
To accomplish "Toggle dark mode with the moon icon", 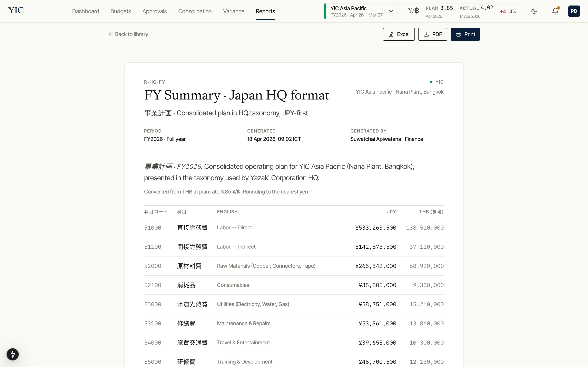I will coord(534,11).
